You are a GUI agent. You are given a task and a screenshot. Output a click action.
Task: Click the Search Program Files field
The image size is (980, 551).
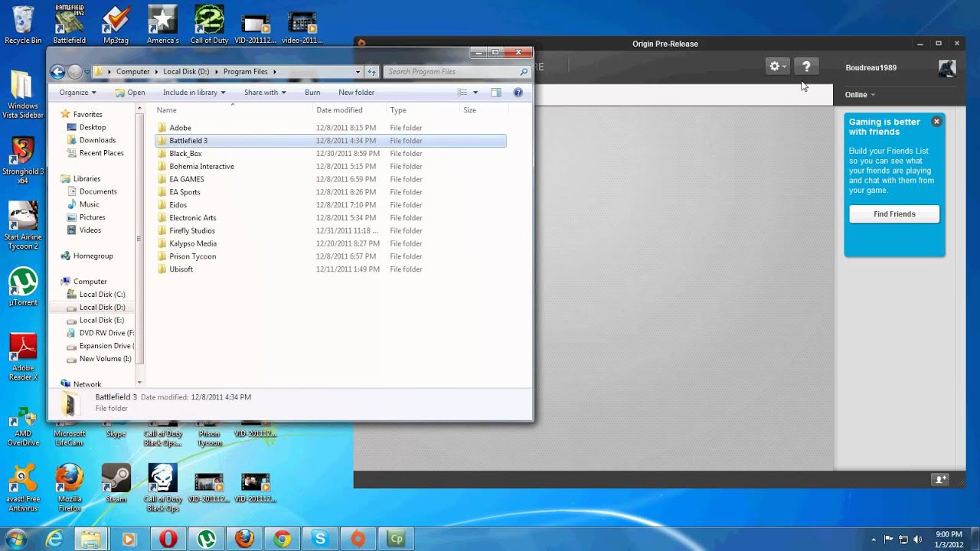(457, 72)
